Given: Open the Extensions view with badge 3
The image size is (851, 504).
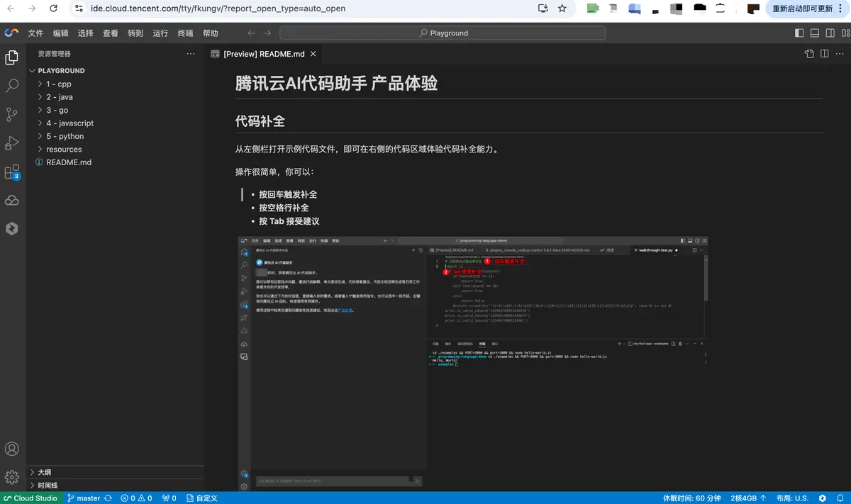Looking at the screenshot, I should pos(12,172).
